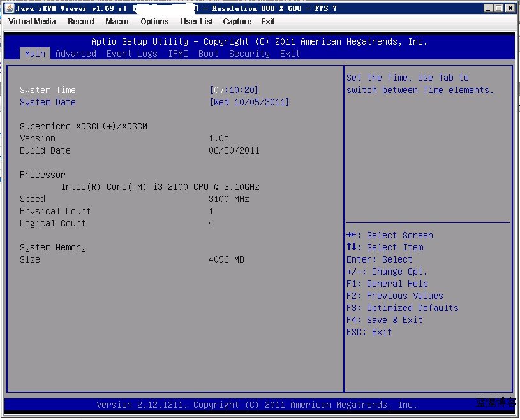Screen dimensions: 520x420
Task: Open the Capture menu
Action: pyautogui.click(x=237, y=22)
